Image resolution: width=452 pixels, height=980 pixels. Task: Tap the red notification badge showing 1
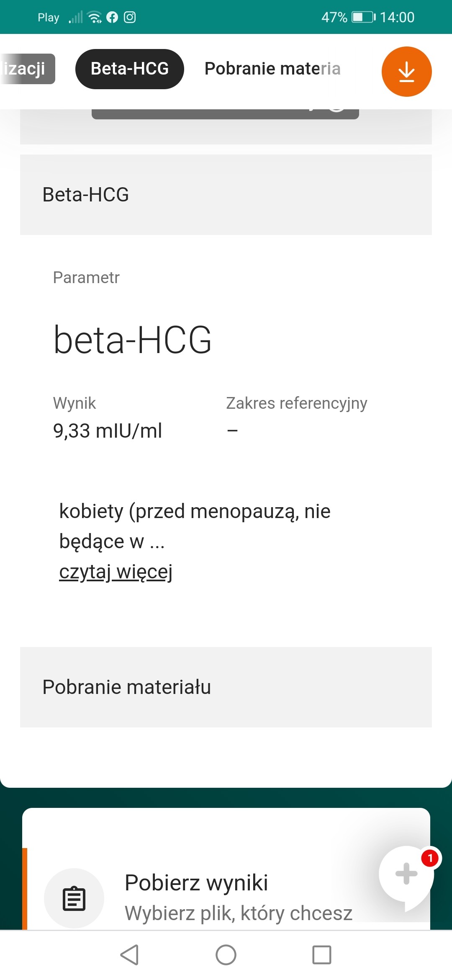click(x=430, y=858)
